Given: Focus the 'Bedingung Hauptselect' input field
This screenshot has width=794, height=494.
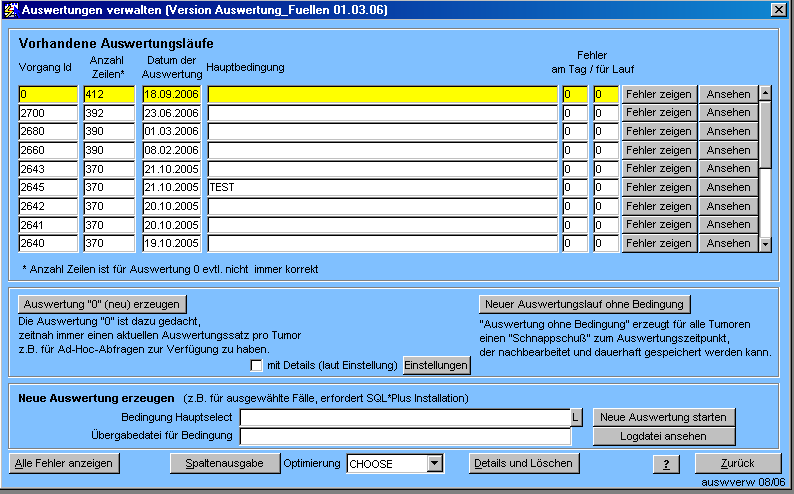Looking at the screenshot, I should tap(404, 417).
